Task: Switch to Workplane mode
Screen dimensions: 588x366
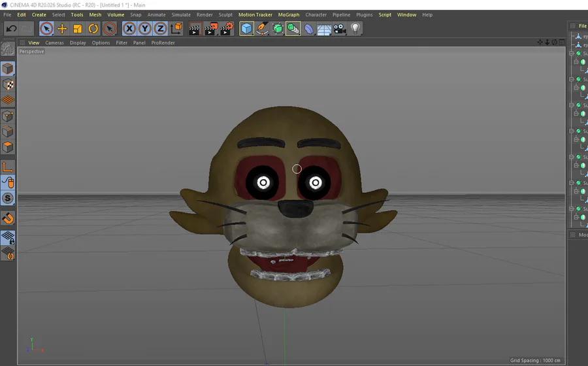Action: 7,100
